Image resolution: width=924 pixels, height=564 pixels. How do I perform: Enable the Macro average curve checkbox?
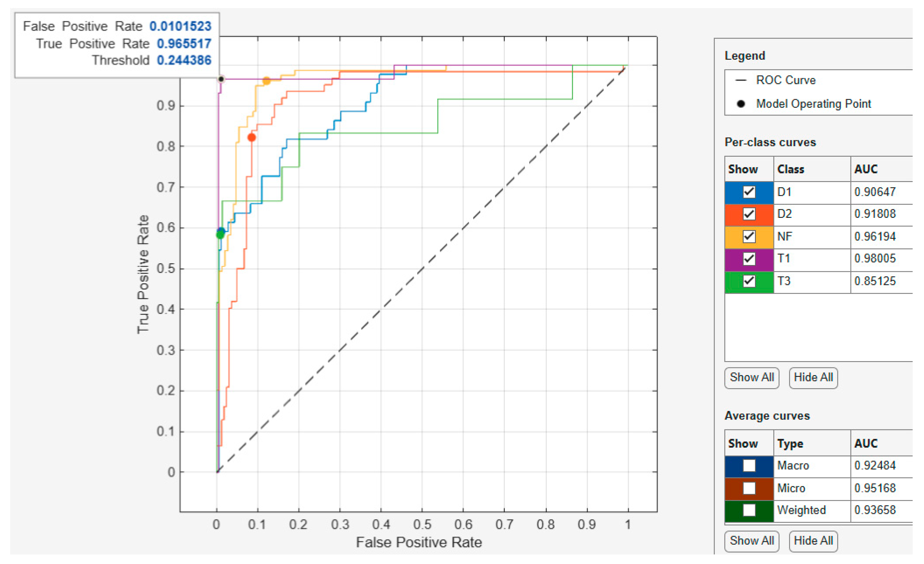tap(749, 466)
